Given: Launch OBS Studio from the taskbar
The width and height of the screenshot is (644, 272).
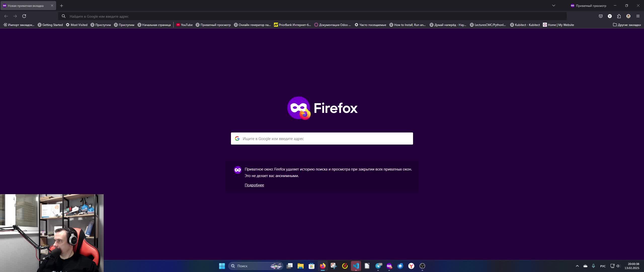Looking at the screenshot, I should click(x=422, y=266).
